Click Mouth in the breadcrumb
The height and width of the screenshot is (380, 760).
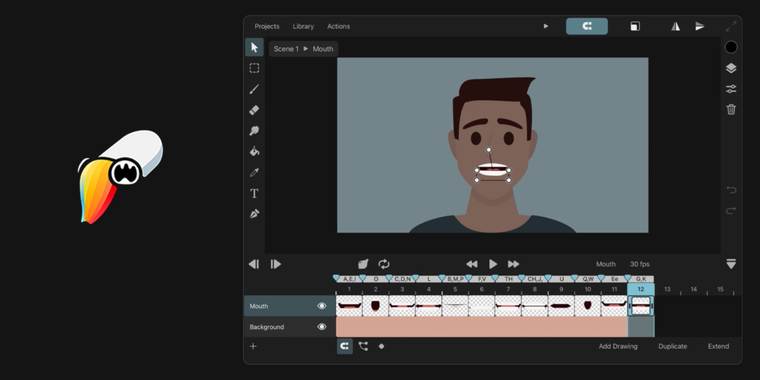pyautogui.click(x=323, y=49)
